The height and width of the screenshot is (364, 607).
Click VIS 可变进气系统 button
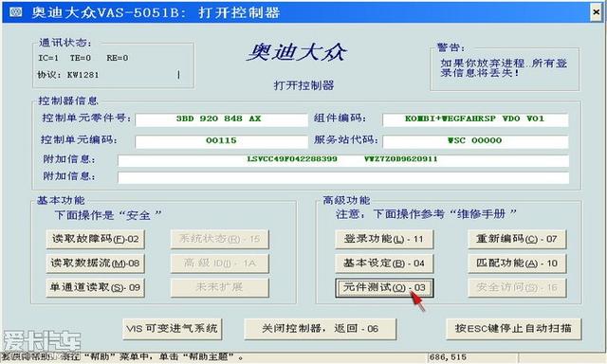click(x=173, y=329)
